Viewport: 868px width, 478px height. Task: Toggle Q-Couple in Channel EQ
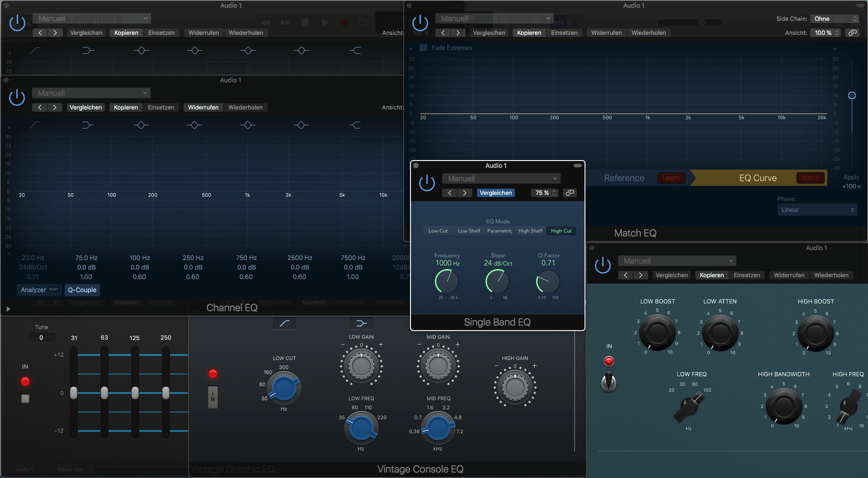coord(82,290)
